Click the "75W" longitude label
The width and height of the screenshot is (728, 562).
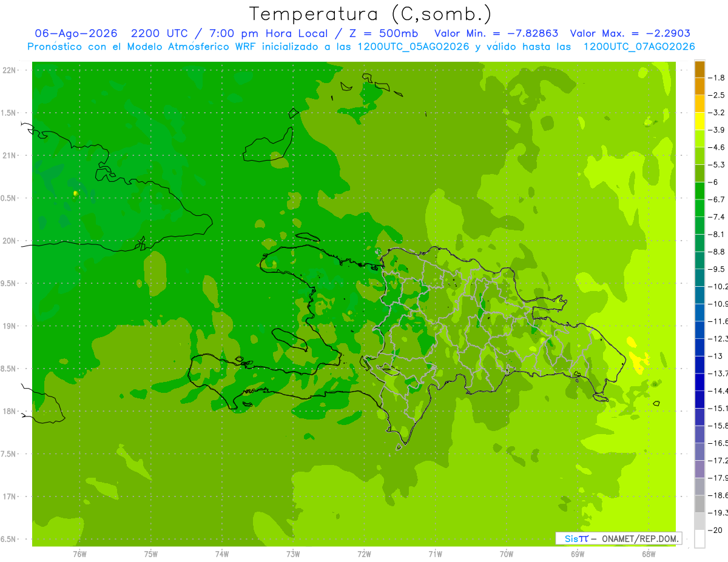(x=150, y=554)
